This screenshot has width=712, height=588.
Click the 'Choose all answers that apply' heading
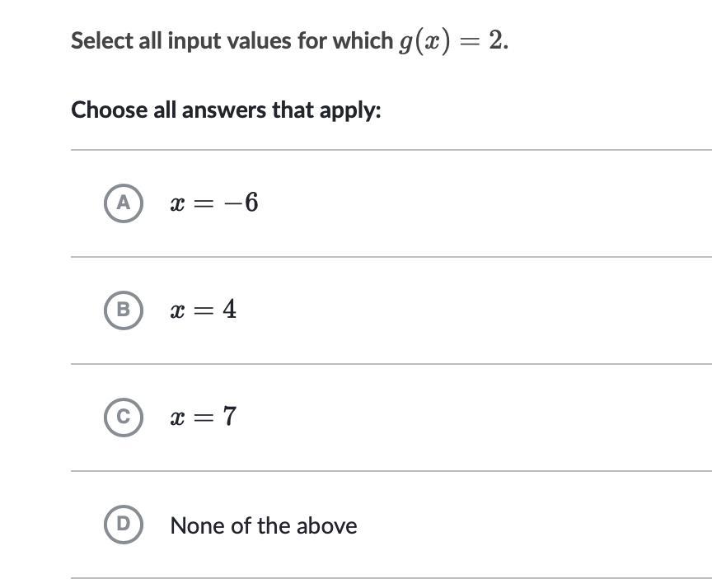pyautogui.click(x=226, y=110)
